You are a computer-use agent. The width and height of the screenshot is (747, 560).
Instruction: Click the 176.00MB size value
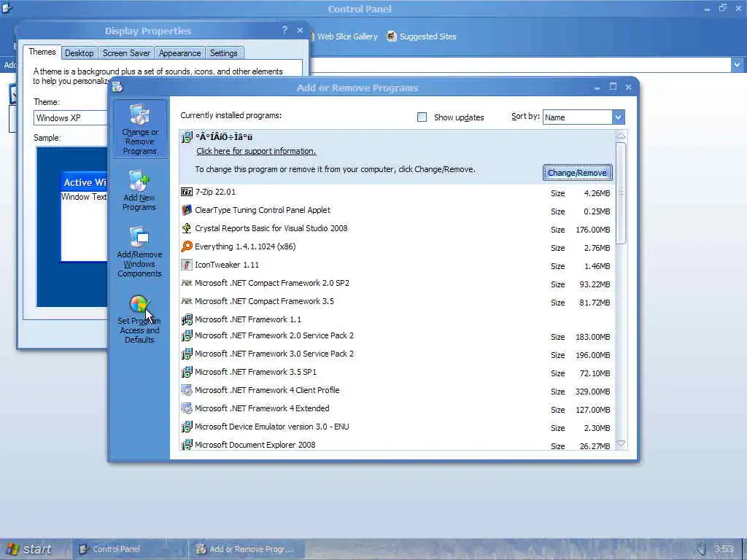pyautogui.click(x=592, y=230)
